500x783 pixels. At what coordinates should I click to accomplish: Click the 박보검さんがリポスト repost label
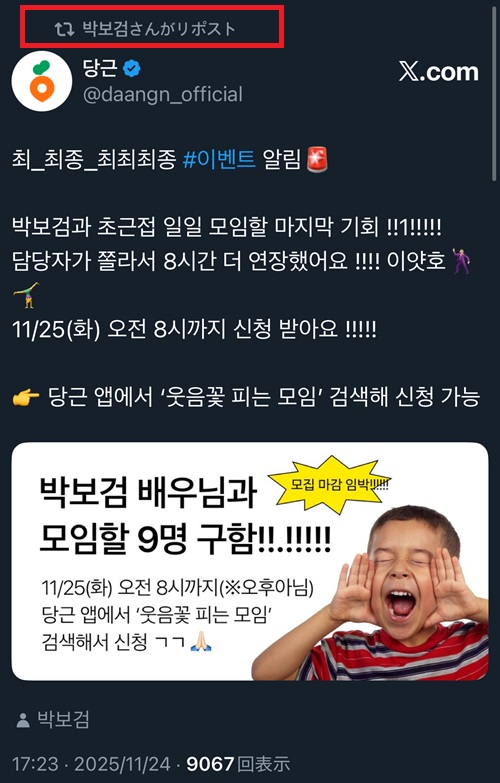158,29
